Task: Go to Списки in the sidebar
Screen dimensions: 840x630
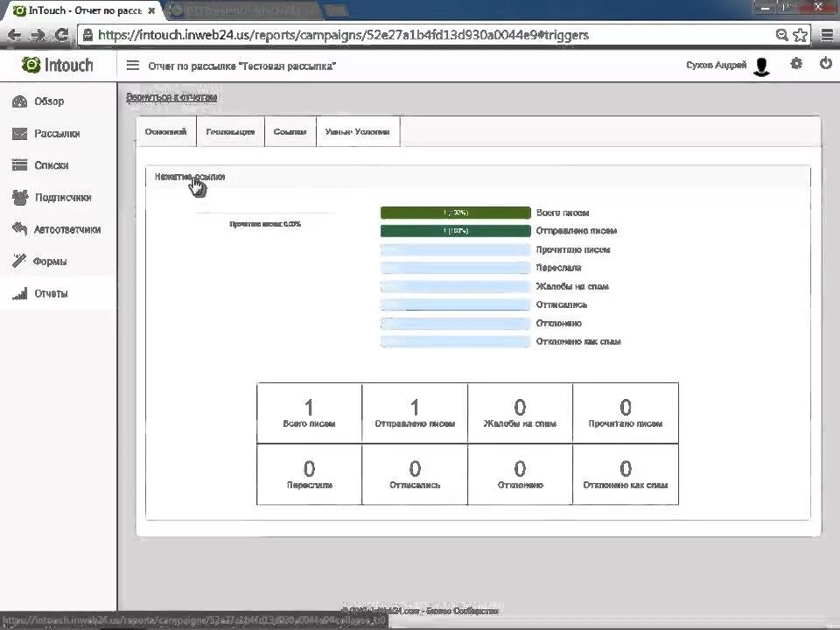Action: pos(58,165)
